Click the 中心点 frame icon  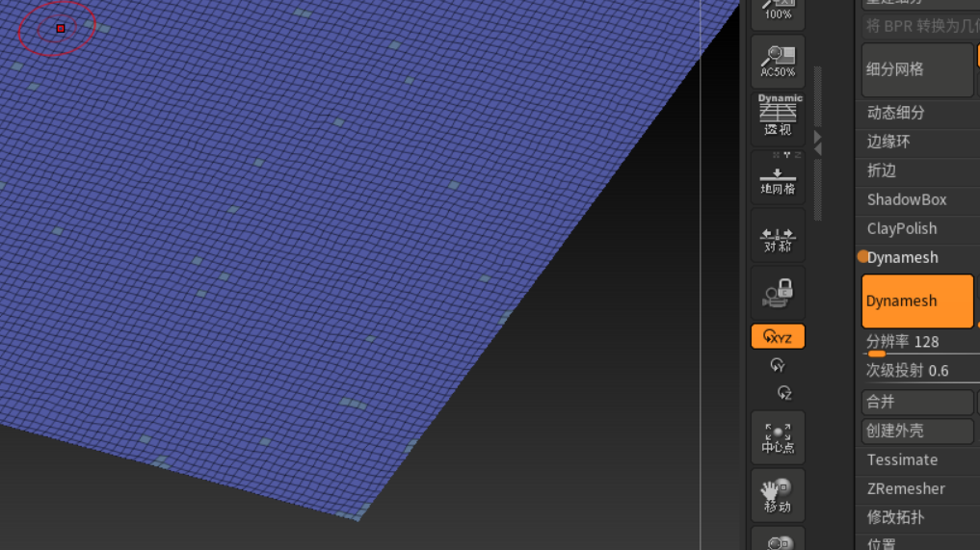[778, 437]
